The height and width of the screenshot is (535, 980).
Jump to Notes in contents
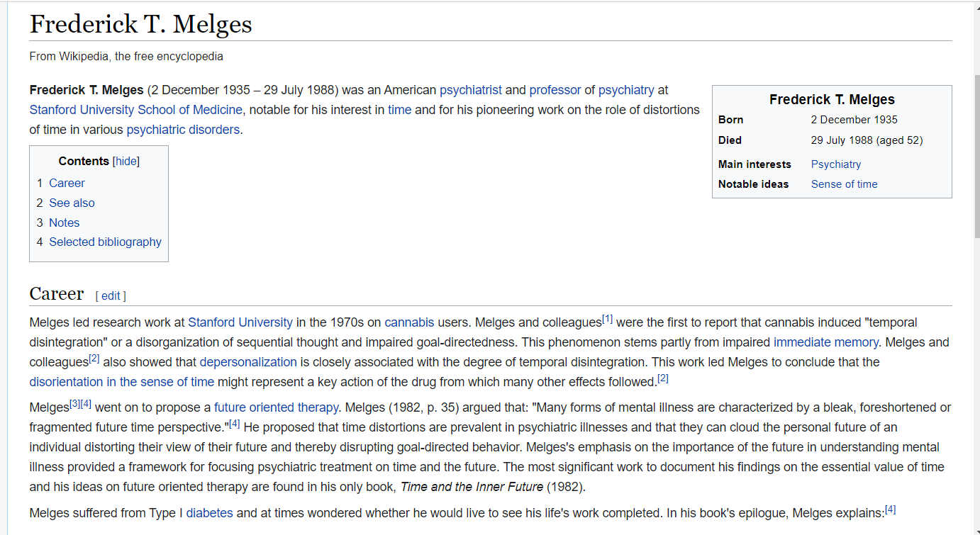click(64, 223)
